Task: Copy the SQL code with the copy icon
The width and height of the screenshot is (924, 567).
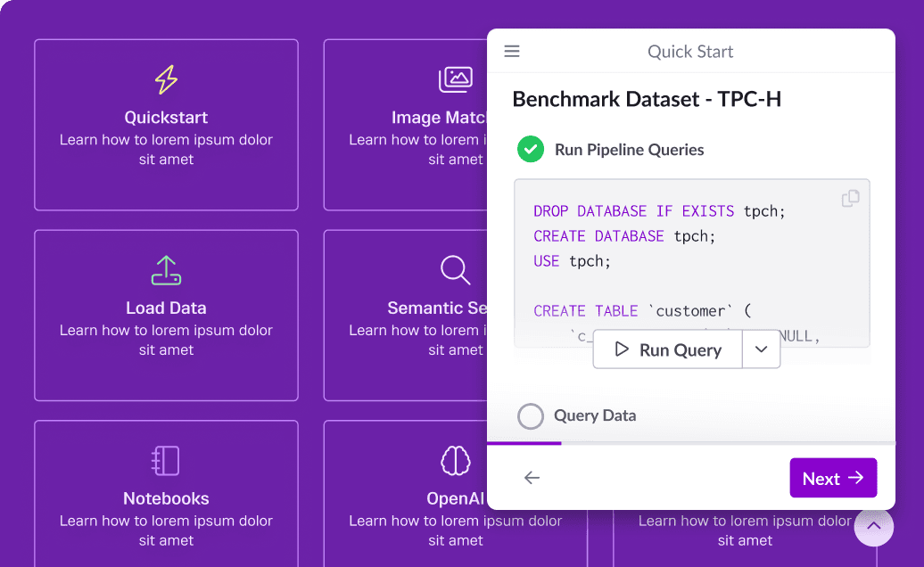Action: 850,199
